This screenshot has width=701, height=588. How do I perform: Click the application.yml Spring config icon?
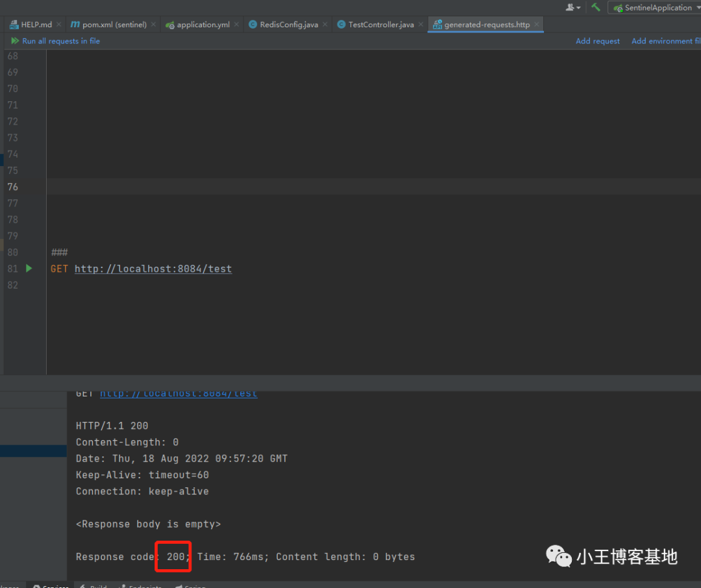coord(170,25)
